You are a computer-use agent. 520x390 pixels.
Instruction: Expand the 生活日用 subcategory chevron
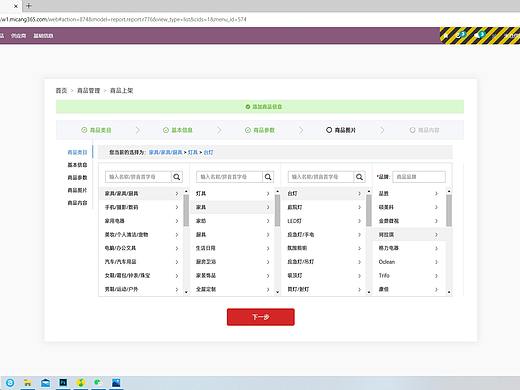268,248
